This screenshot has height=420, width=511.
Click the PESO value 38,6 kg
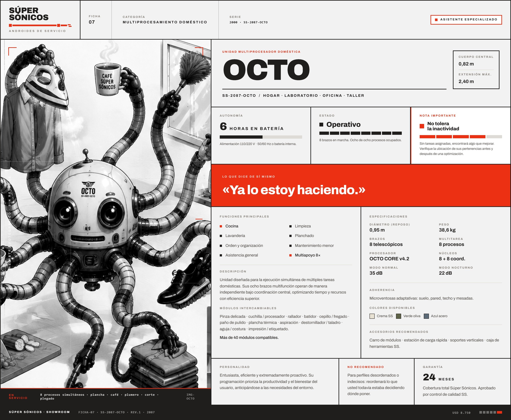tap(447, 230)
